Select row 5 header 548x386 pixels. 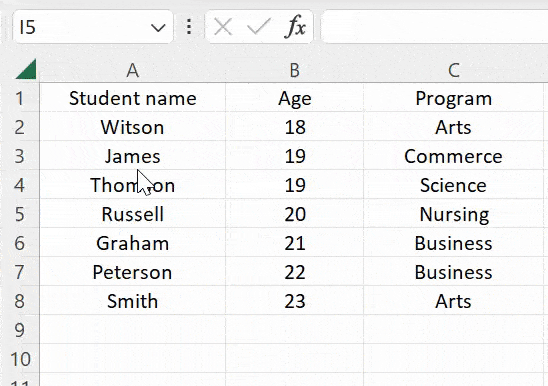(20, 214)
